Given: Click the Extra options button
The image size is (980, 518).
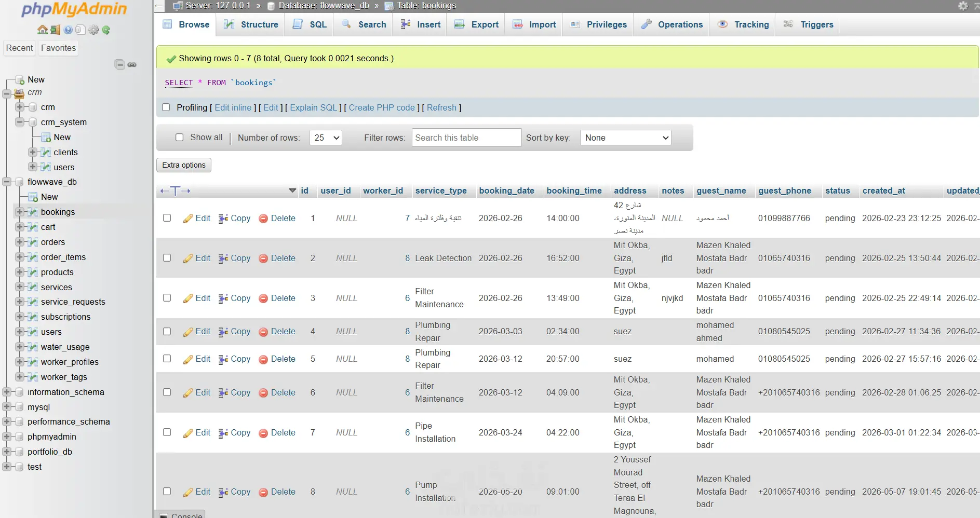Looking at the screenshot, I should pyautogui.click(x=184, y=165).
